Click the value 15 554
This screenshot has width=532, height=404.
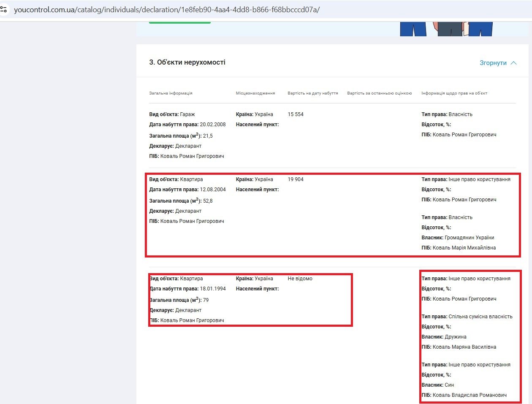click(296, 114)
